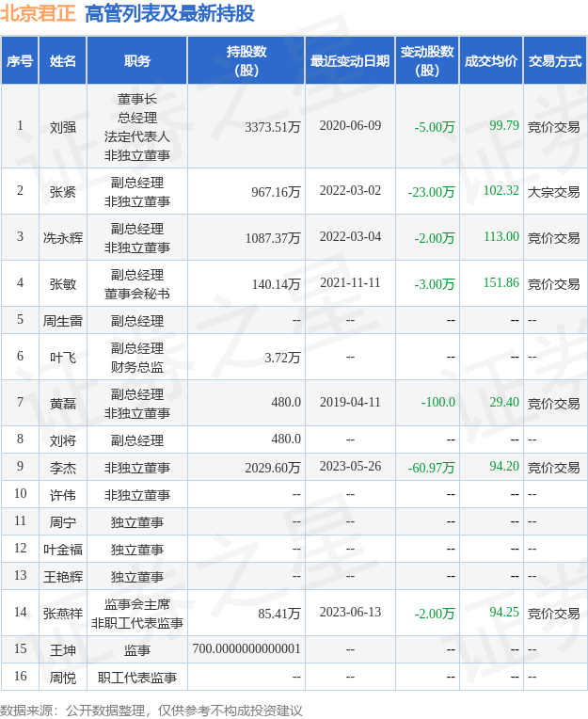
Task: Click the date 2021-11-11
Action: (350, 282)
